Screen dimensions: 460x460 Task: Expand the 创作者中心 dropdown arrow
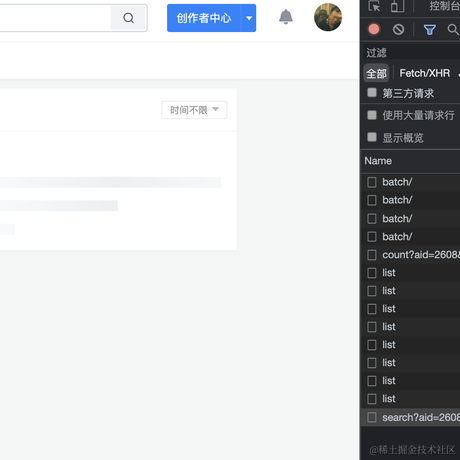249,18
